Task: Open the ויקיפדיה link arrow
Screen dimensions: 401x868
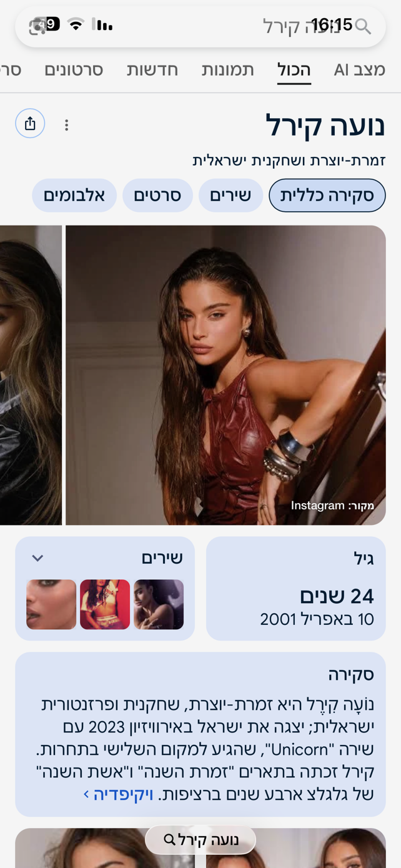Action: 86,794
